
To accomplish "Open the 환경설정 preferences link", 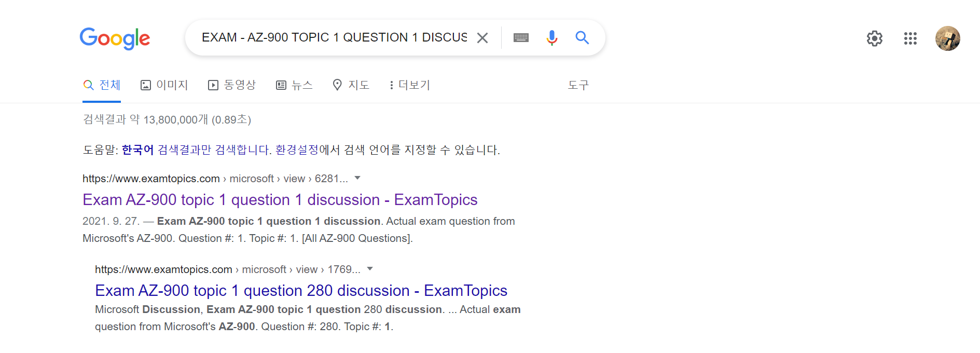I will (297, 150).
